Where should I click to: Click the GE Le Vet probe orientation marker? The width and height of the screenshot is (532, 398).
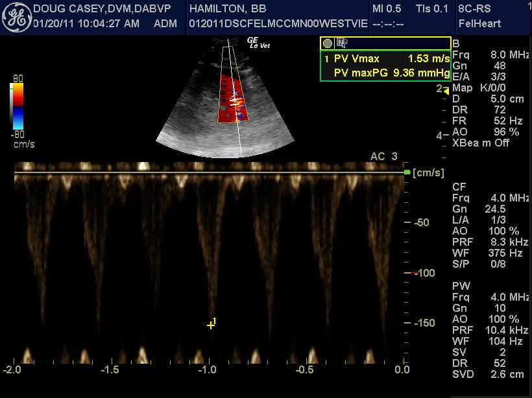point(258,43)
